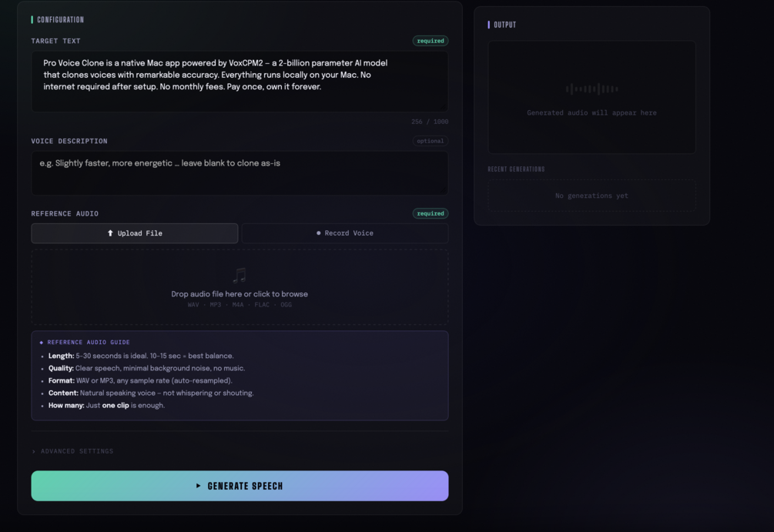
Task: Click the Output panel heading
Action: 505,25
